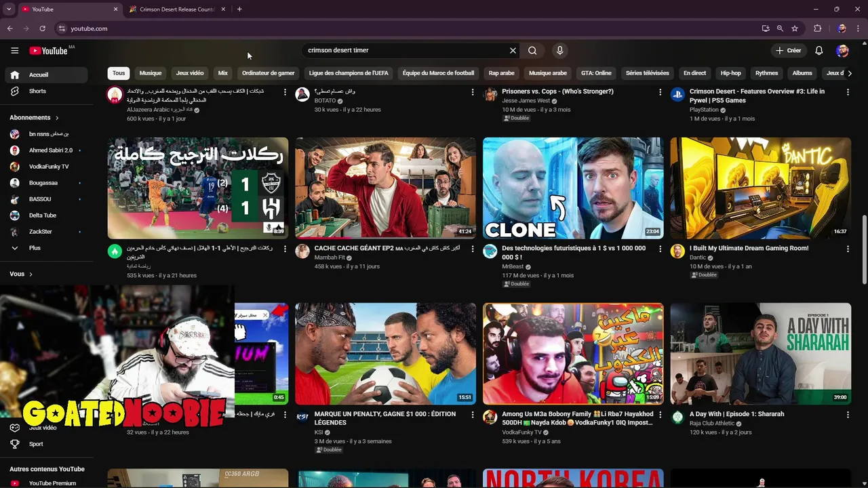Switch to the Crimson Desert Release Countdown tab
868x488 pixels.
(x=178, y=9)
